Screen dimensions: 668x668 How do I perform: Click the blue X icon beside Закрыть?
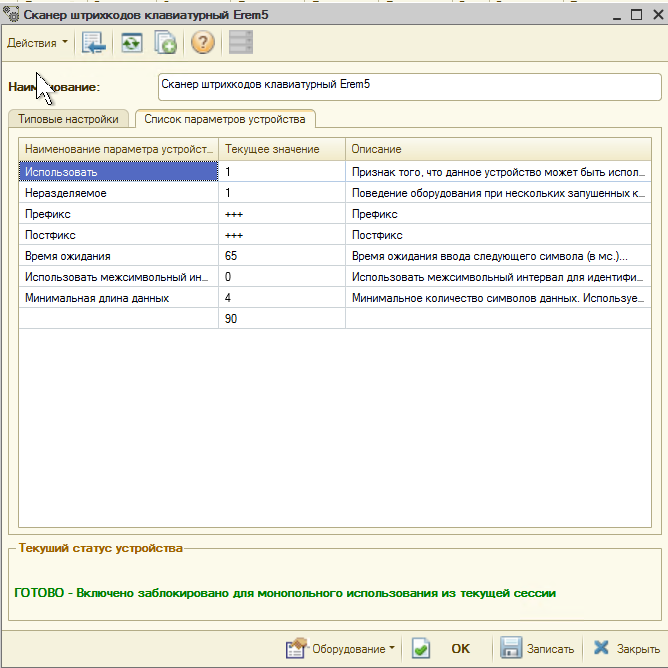tap(601, 648)
